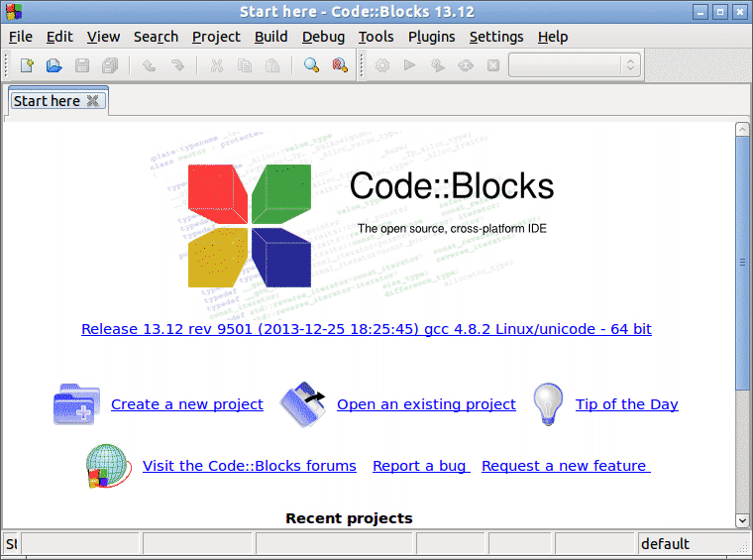Close the Start here tab
The width and height of the screenshot is (753, 560).
click(93, 101)
